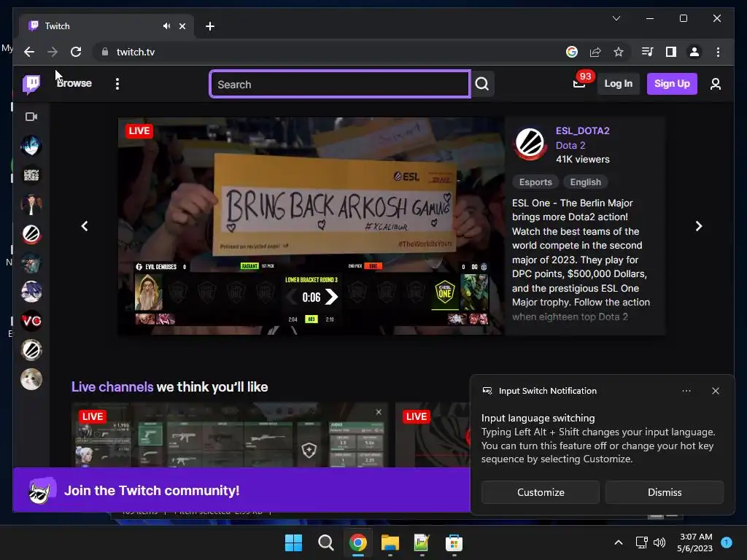Image resolution: width=747 pixels, height=560 pixels.
Task: Select the English tag
Action: 586,182
